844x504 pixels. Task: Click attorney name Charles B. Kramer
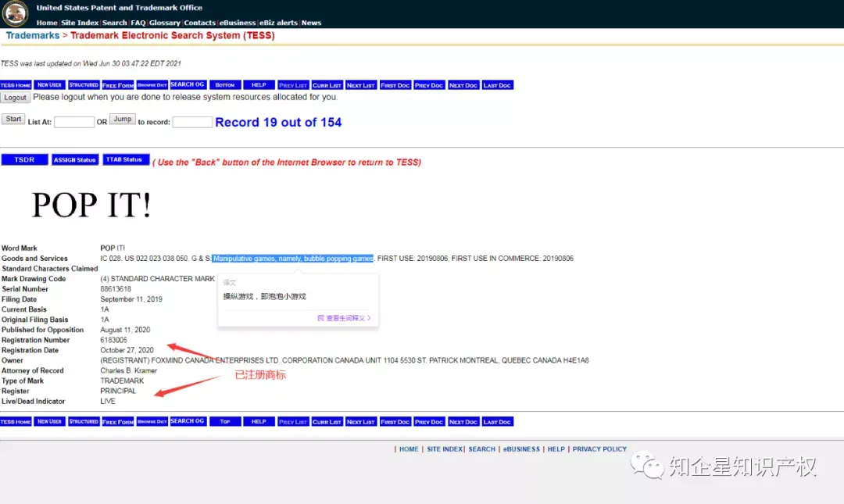(129, 371)
